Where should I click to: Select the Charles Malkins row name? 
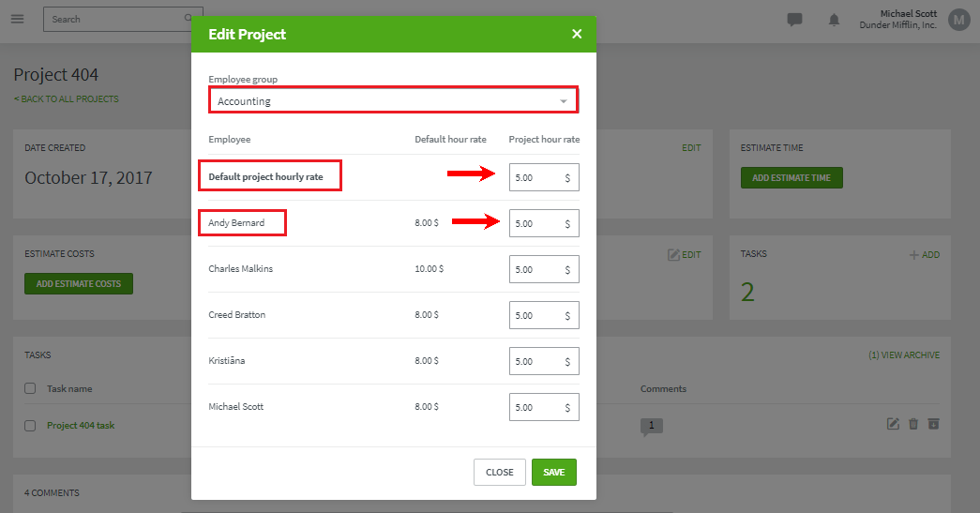coord(241,268)
